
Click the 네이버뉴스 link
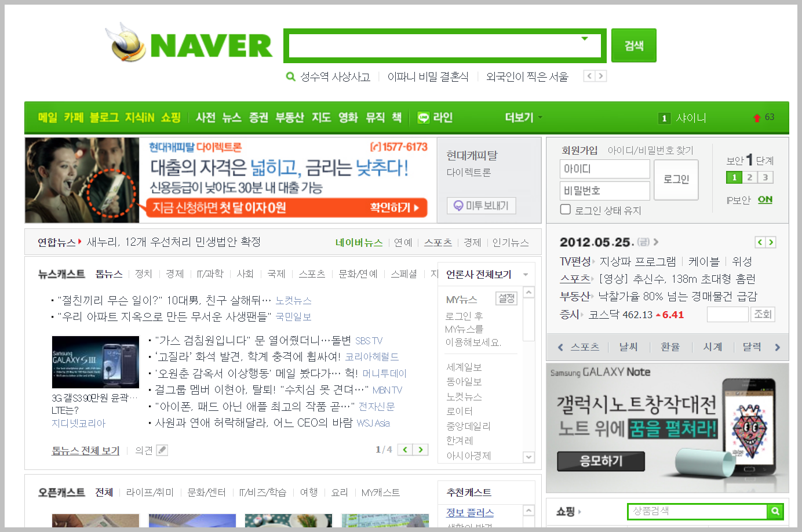(359, 242)
